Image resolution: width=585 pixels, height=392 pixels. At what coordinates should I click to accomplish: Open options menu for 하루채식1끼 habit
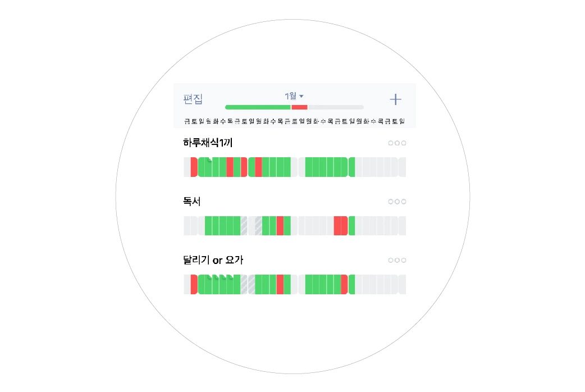tap(397, 143)
